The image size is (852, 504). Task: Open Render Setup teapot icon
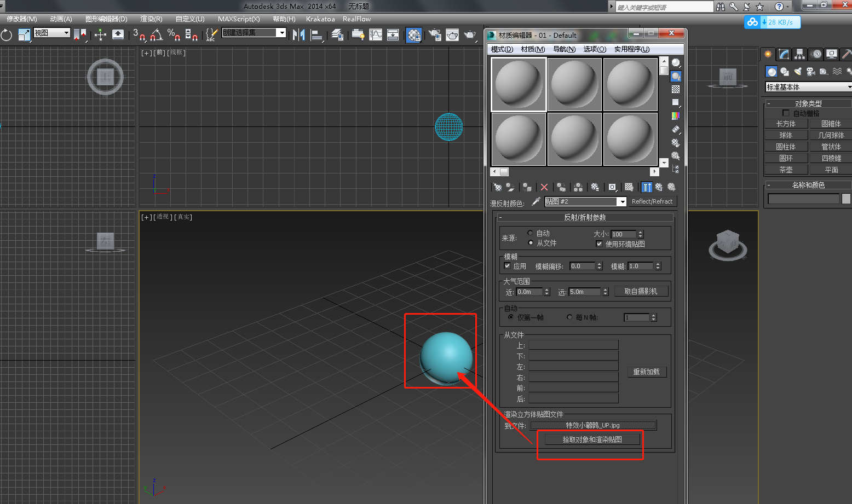coord(435,35)
